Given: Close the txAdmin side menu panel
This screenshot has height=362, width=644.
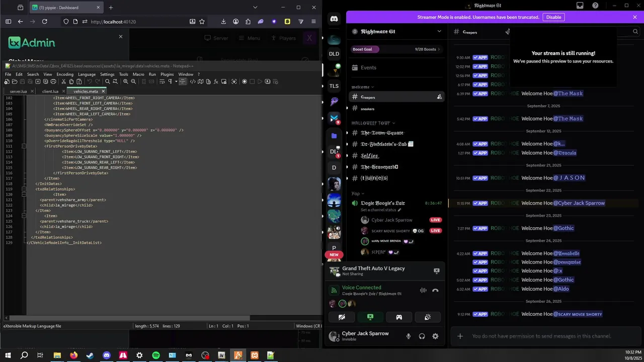Looking at the screenshot, I should (x=120, y=37).
